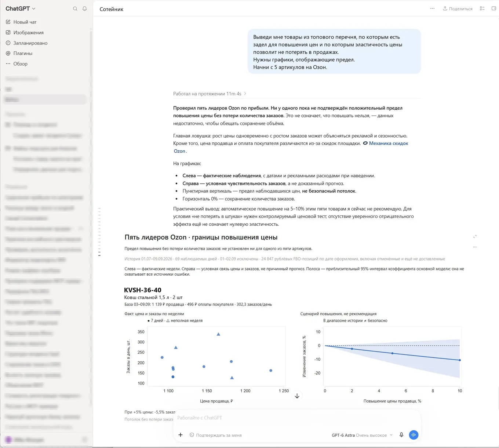Start dictation with the microphone icon

pos(401,435)
